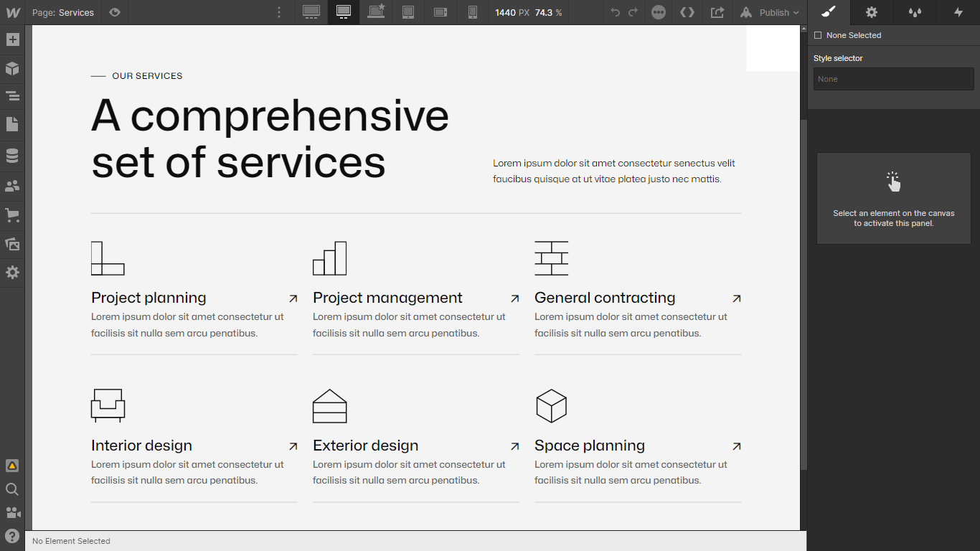Open the Components panel

click(12, 69)
